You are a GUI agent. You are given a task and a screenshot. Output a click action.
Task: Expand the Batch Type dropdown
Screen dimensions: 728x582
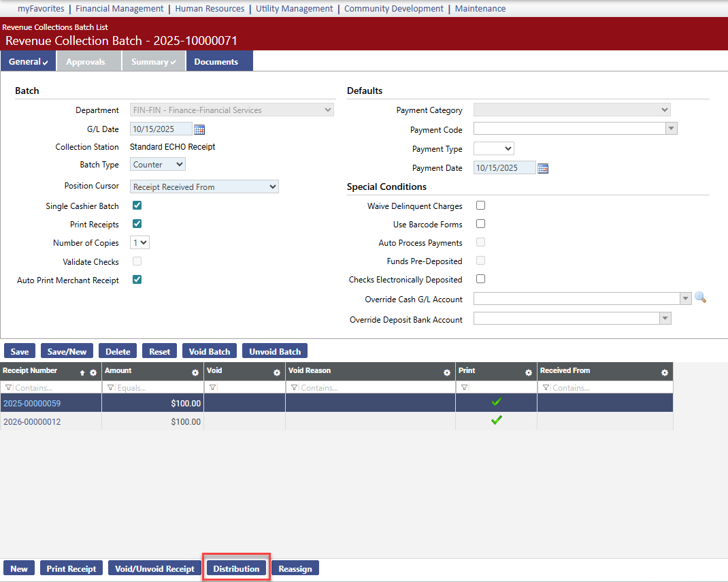click(157, 165)
